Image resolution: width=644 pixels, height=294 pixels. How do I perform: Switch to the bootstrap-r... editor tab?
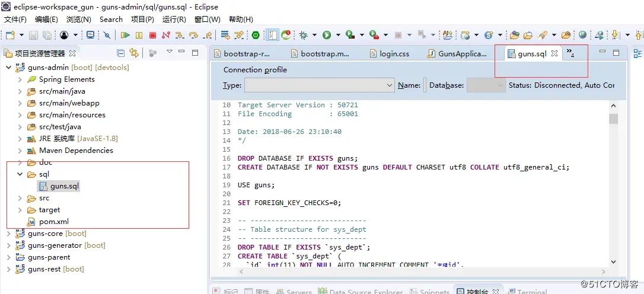[x=243, y=53]
